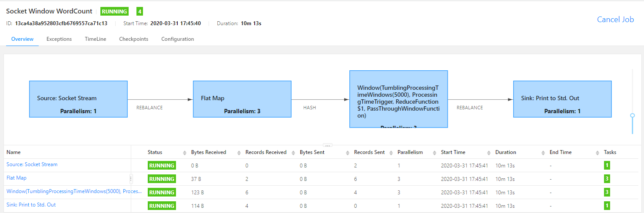Click green running tasks badge beside job title
The image size is (644, 213).
139,12
